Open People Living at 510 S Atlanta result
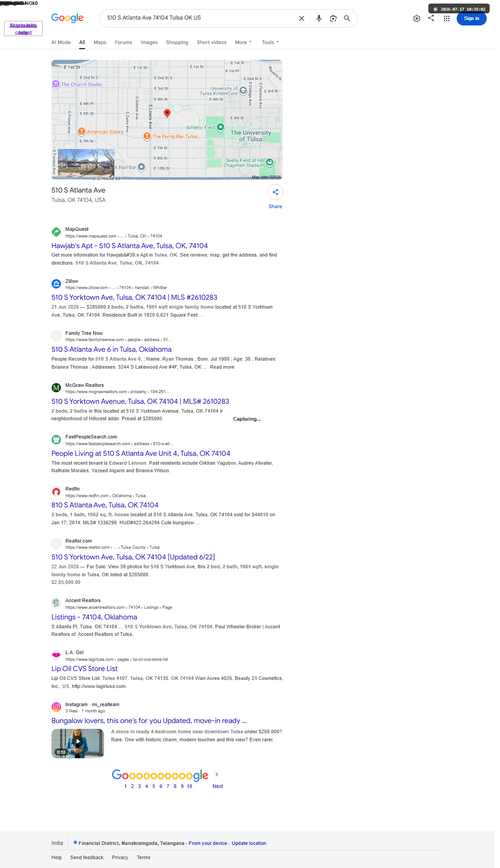This screenshot has height=868, width=500. coord(141,453)
